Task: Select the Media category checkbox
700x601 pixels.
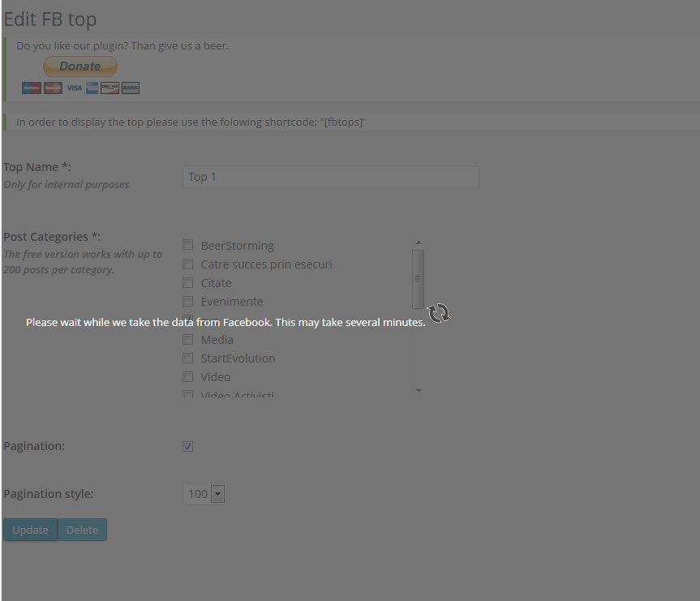Action: pyautogui.click(x=188, y=339)
